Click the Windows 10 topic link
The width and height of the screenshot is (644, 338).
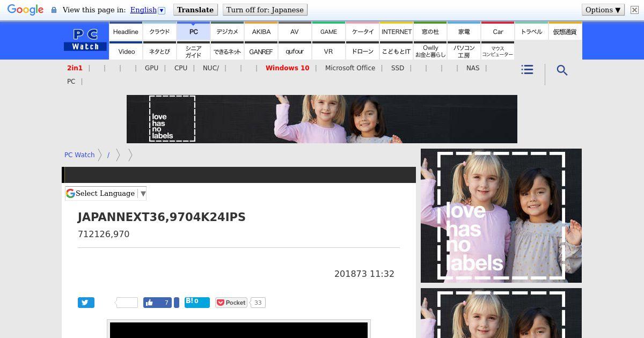tap(287, 68)
